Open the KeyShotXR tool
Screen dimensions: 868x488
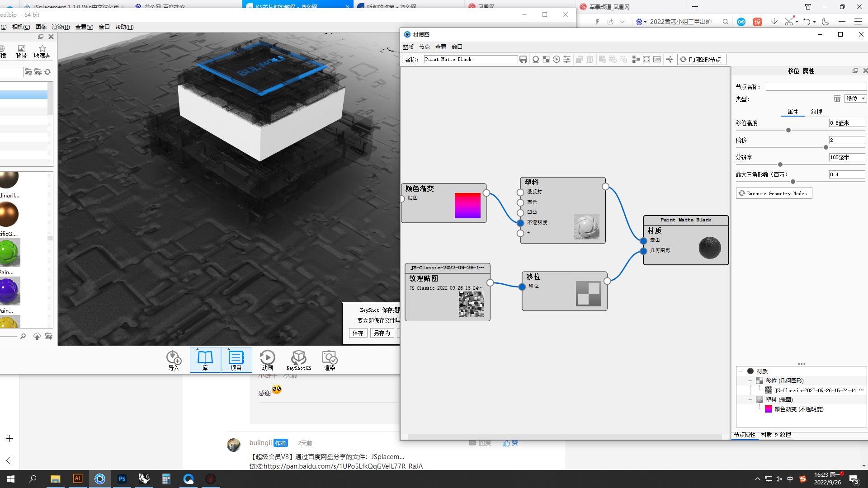pyautogui.click(x=298, y=360)
